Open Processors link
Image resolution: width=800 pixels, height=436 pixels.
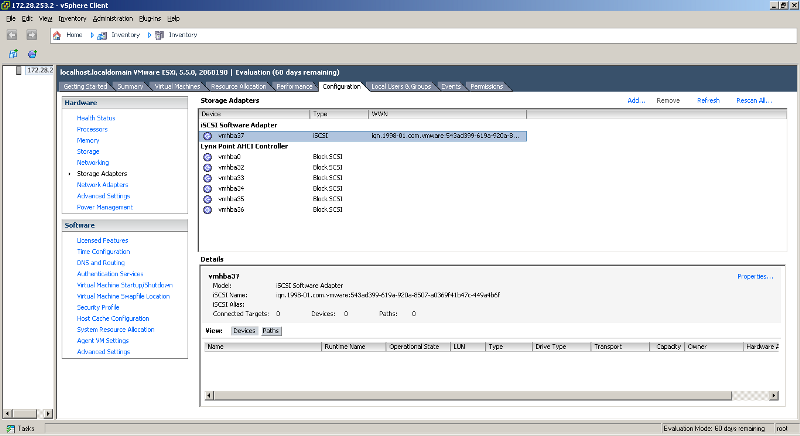pos(92,130)
